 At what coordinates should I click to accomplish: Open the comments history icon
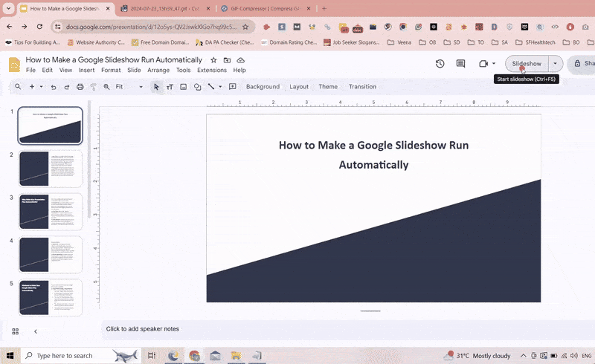[x=460, y=64]
